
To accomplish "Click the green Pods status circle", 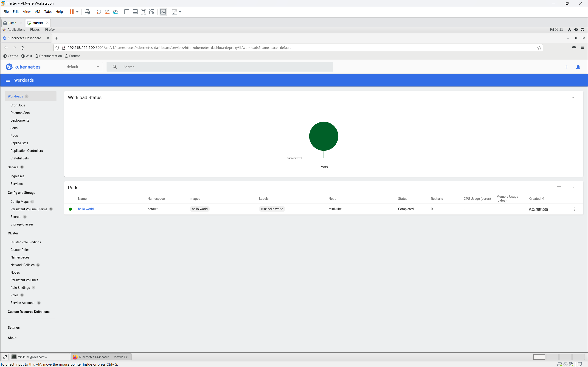I will (x=324, y=136).
